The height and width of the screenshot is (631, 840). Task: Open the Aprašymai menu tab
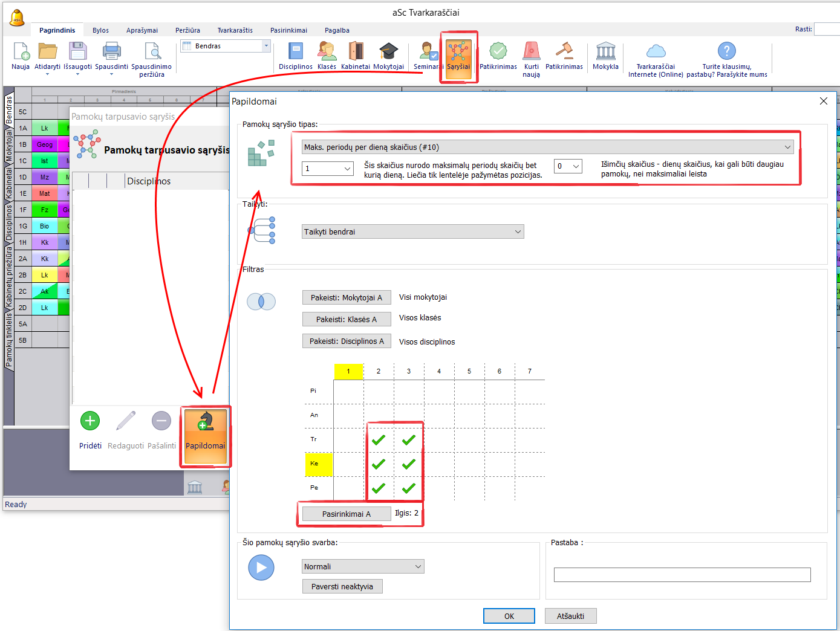coord(142,30)
